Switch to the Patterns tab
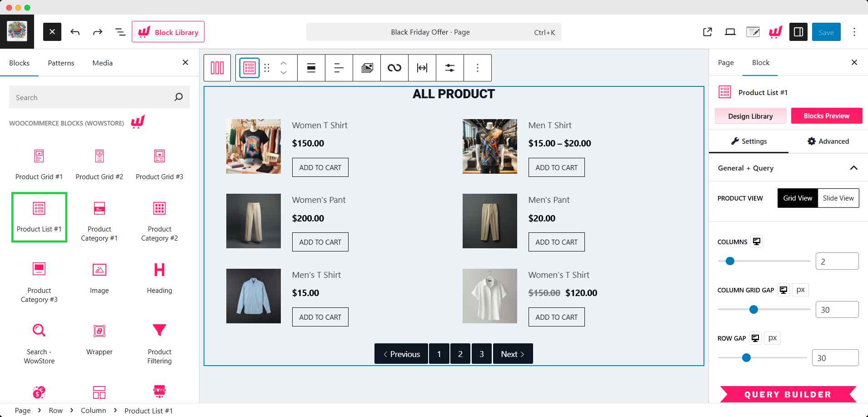The height and width of the screenshot is (417, 868). pos(61,63)
